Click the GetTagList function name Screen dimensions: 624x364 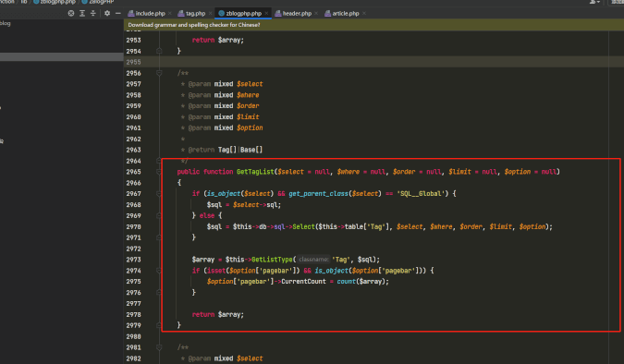(255, 172)
